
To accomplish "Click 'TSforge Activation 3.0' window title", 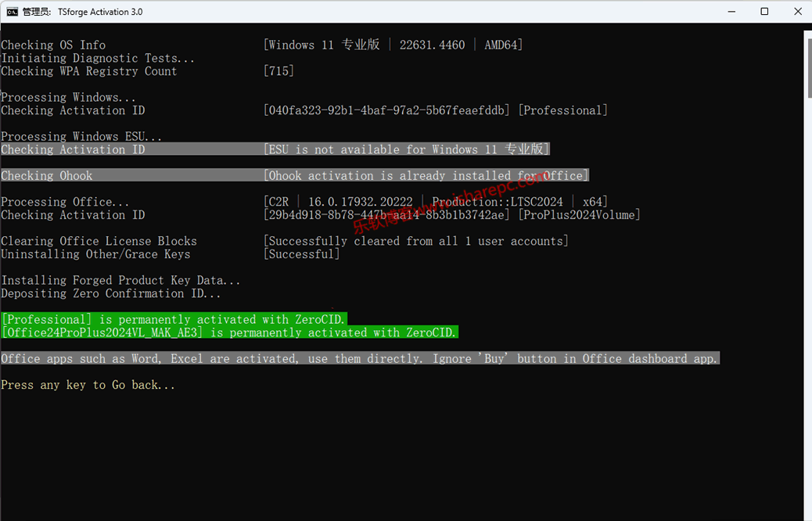I will pos(100,12).
